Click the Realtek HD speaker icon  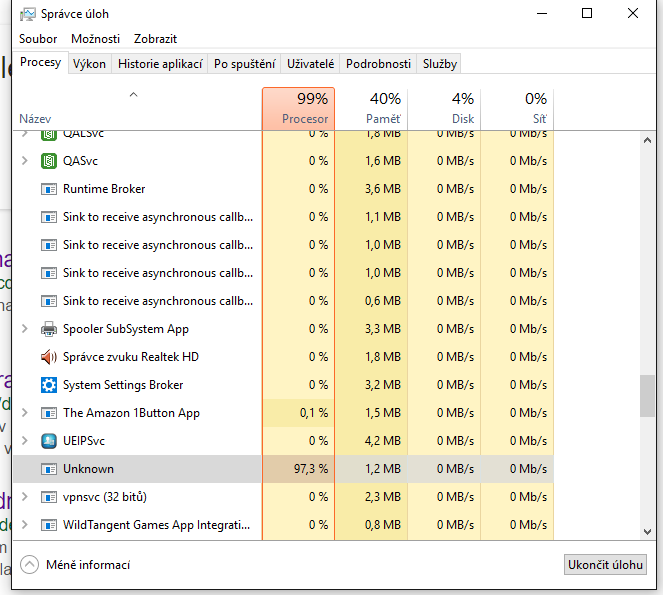48,357
